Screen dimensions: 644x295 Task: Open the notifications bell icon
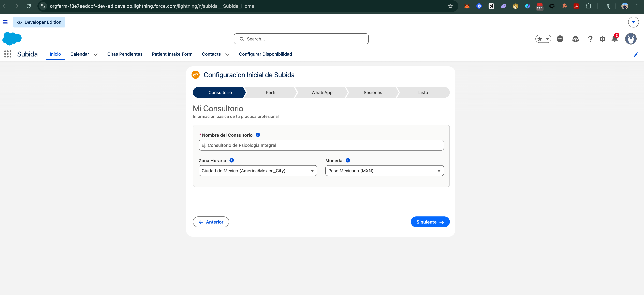tap(615, 39)
